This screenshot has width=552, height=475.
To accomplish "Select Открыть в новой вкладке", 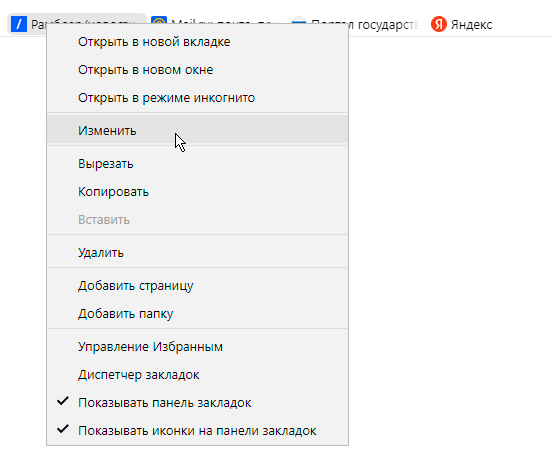I will (197, 42).
